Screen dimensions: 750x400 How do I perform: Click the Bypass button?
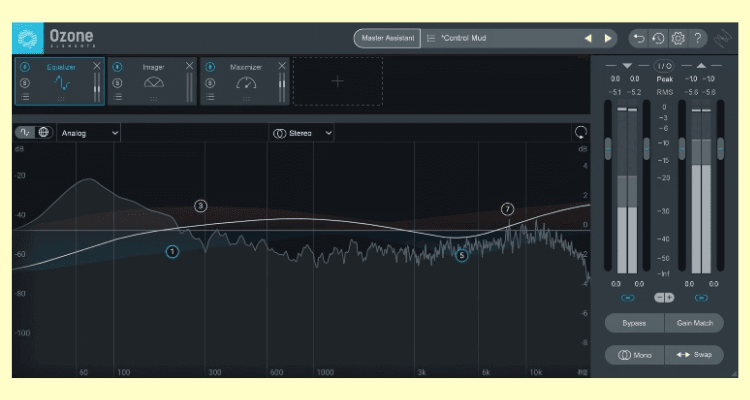point(634,323)
